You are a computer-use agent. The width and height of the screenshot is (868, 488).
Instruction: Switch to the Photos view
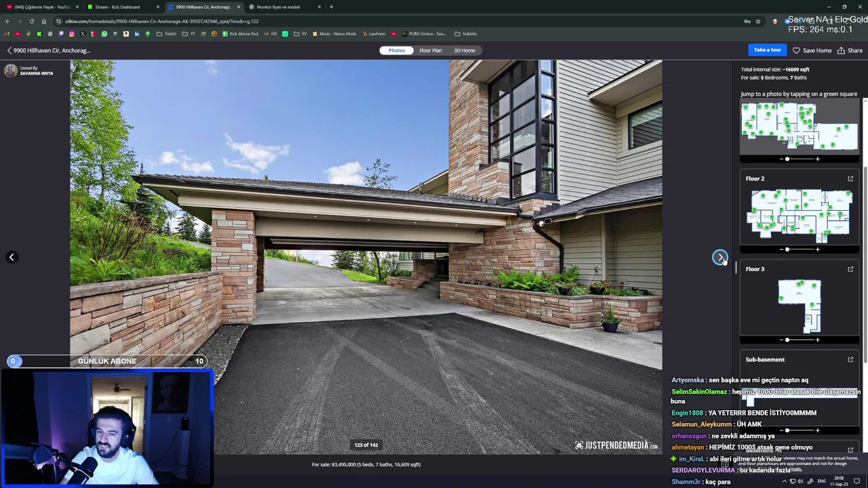[x=397, y=50]
